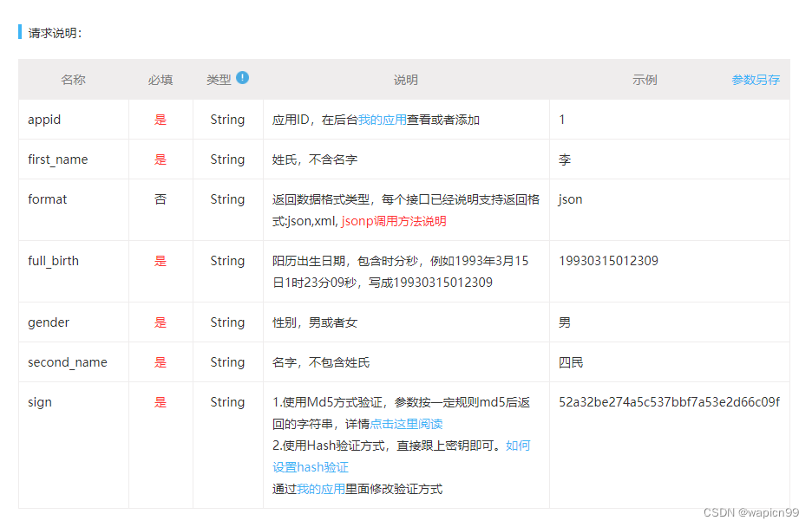
Task: Click the description 姓氏，不含名字
Action: click(315, 159)
